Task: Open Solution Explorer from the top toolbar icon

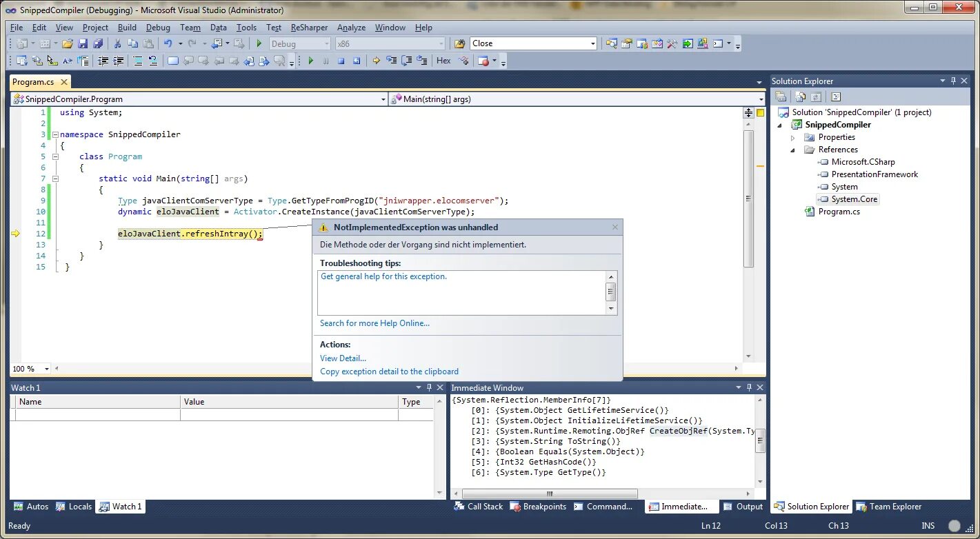Action: (x=611, y=43)
